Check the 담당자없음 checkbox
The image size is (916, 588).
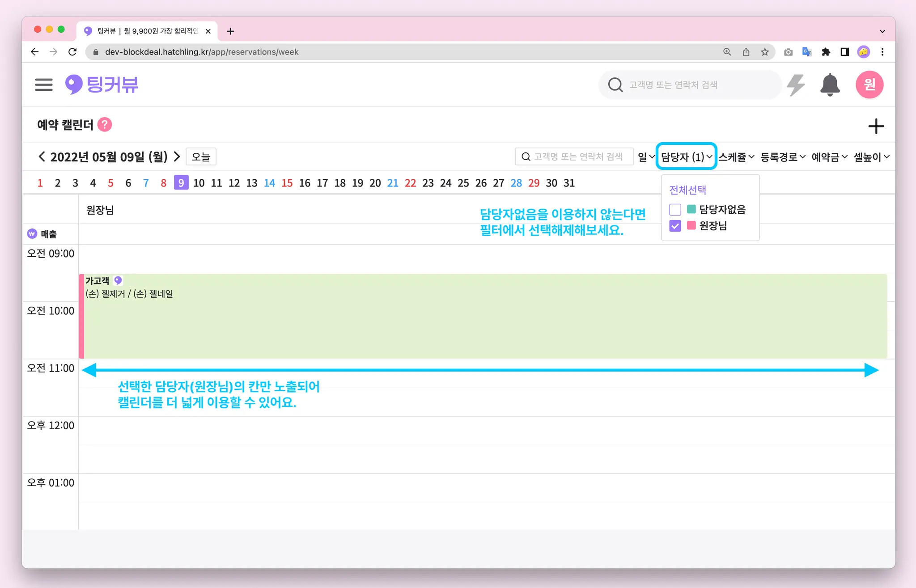675,209
